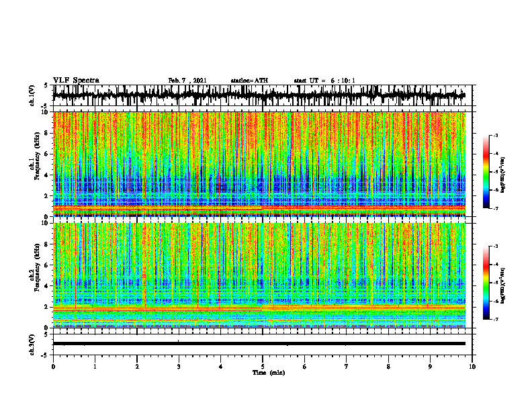Click the "ch.3(V)" axis label
532x411 pixels.
[32, 345]
